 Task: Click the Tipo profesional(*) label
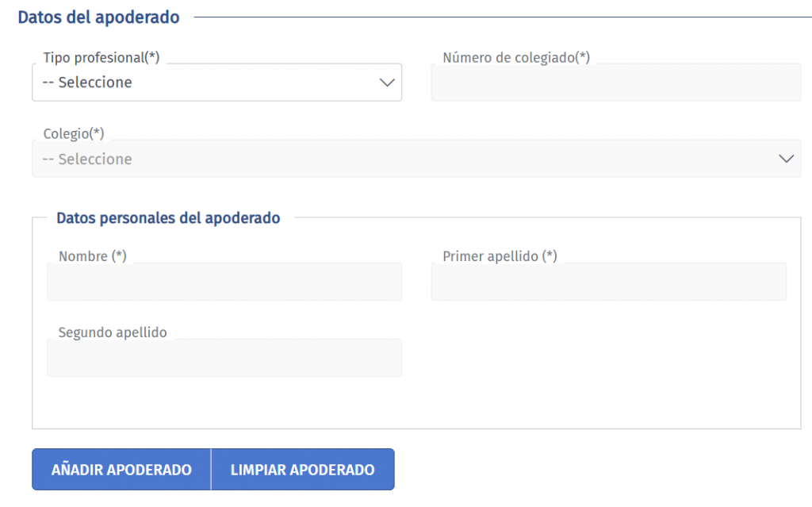point(101,57)
